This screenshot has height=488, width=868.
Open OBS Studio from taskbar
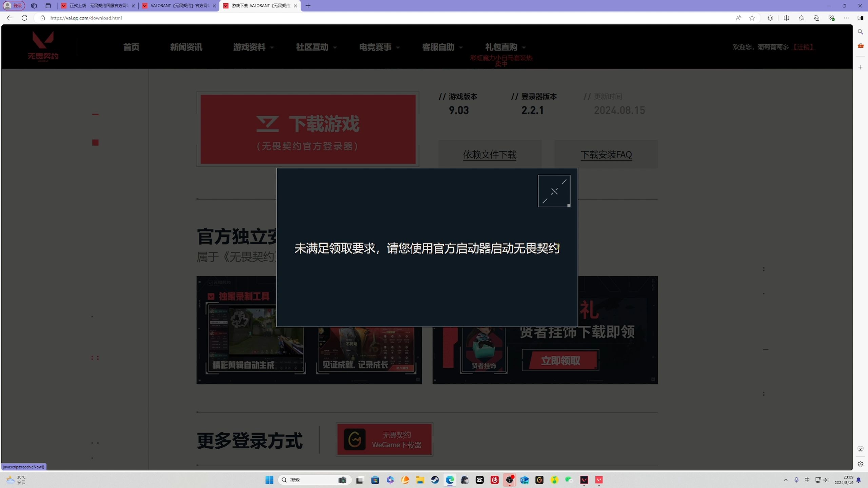click(x=509, y=480)
